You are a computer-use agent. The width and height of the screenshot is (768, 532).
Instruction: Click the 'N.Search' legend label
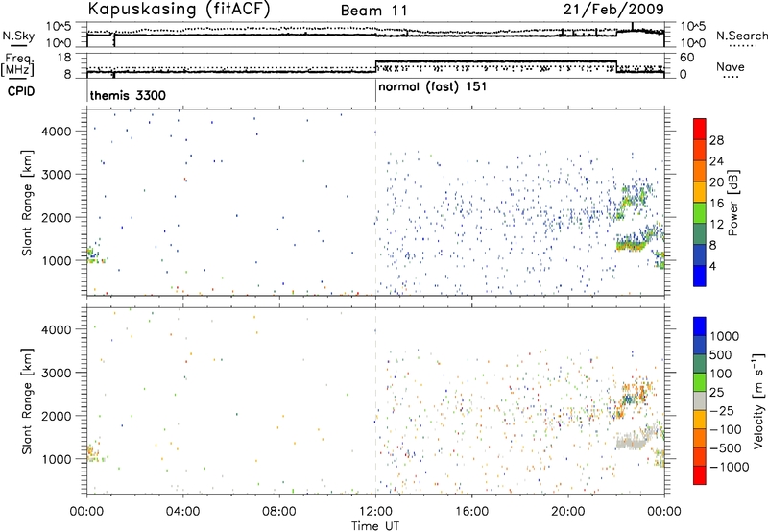click(x=742, y=36)
